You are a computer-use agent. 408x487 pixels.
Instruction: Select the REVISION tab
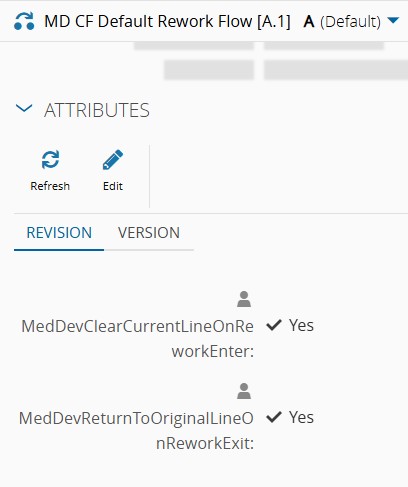point(59,233)
